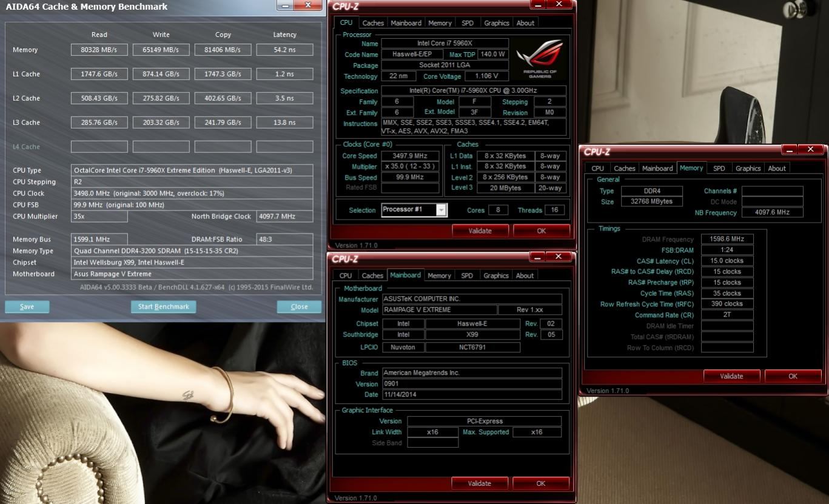Minimize the CPU-Z Memory window
The height and width of the screenshot is (504, 829).
[x=790, y=149]
